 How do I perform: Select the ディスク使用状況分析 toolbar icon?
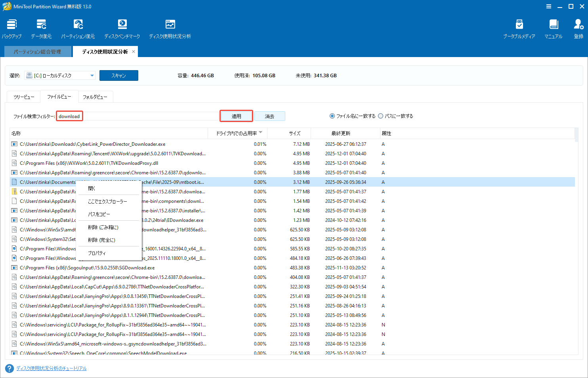coord(170,28)
